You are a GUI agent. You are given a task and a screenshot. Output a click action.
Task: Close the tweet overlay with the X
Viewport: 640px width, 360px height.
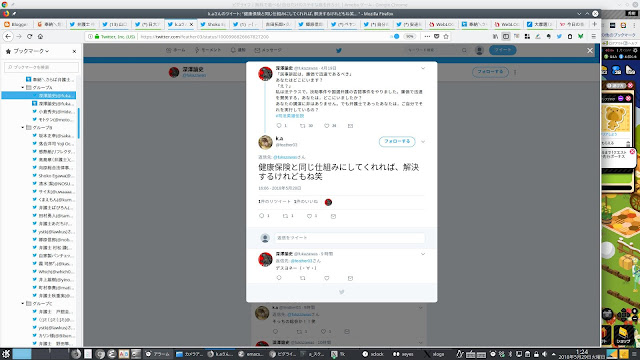[x=590, y=51]
